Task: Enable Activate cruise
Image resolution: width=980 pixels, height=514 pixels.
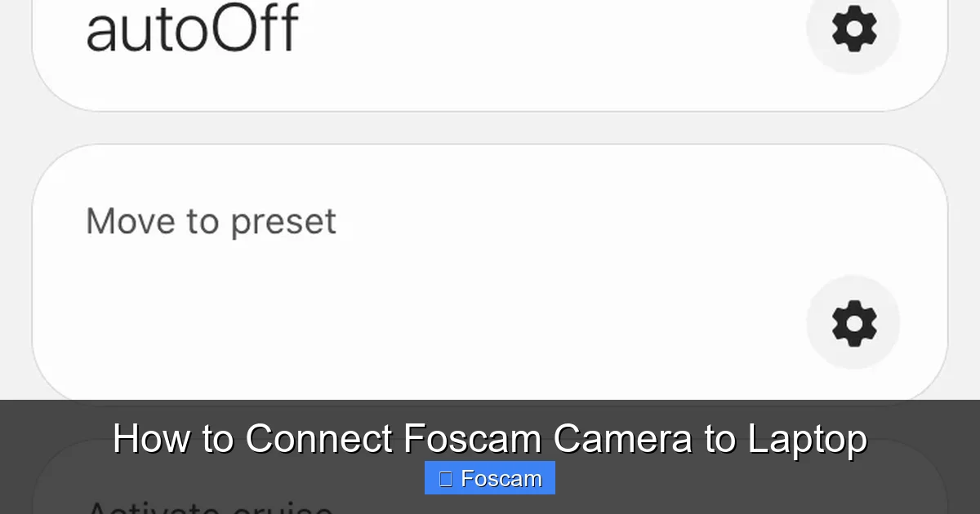Action: point(212,506)
